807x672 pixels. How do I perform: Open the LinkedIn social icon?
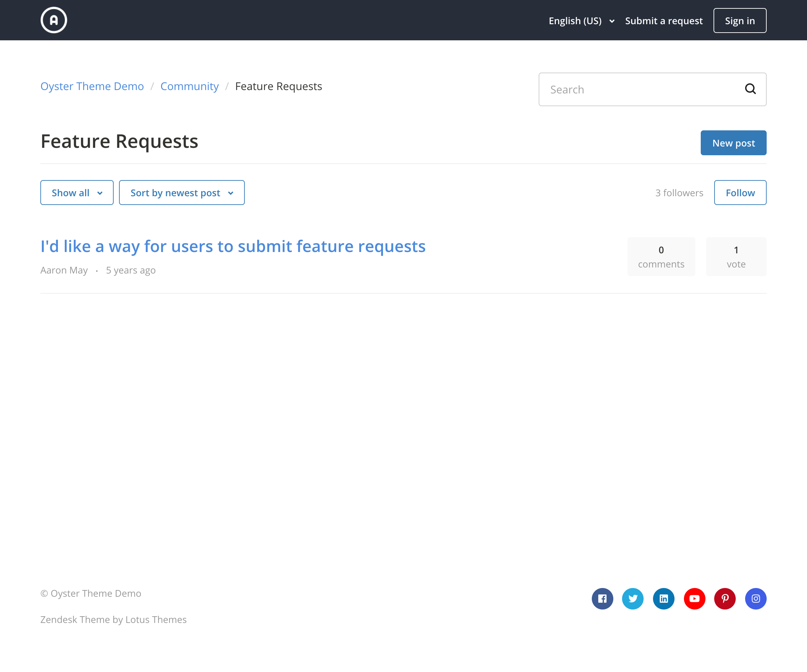click(x=663, y=598)
